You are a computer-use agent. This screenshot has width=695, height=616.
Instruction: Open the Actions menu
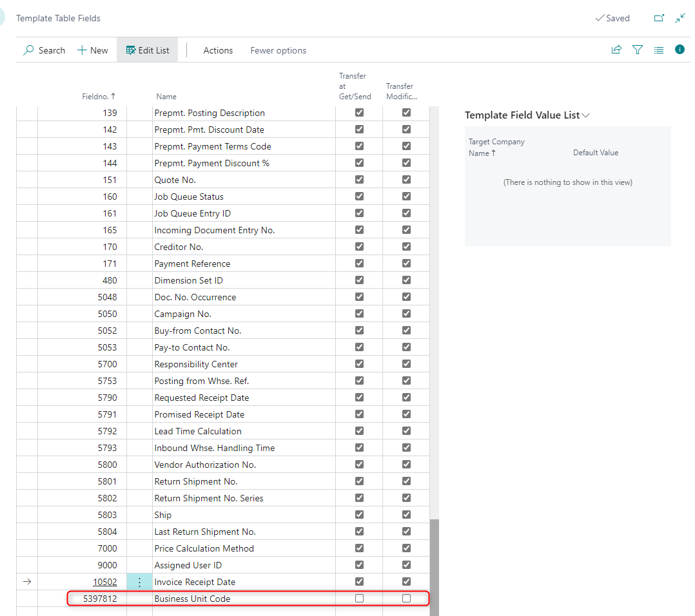coord(217,50)
